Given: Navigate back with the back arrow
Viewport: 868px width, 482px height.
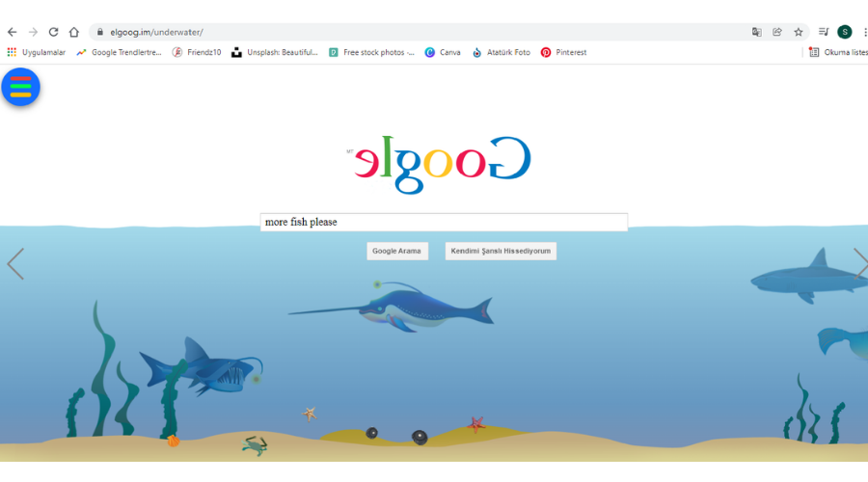Looking at the screenshot, I should (x=13, y=32).
